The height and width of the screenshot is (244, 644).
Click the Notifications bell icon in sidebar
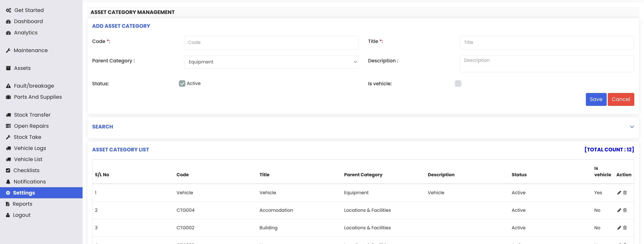point(8,182)
